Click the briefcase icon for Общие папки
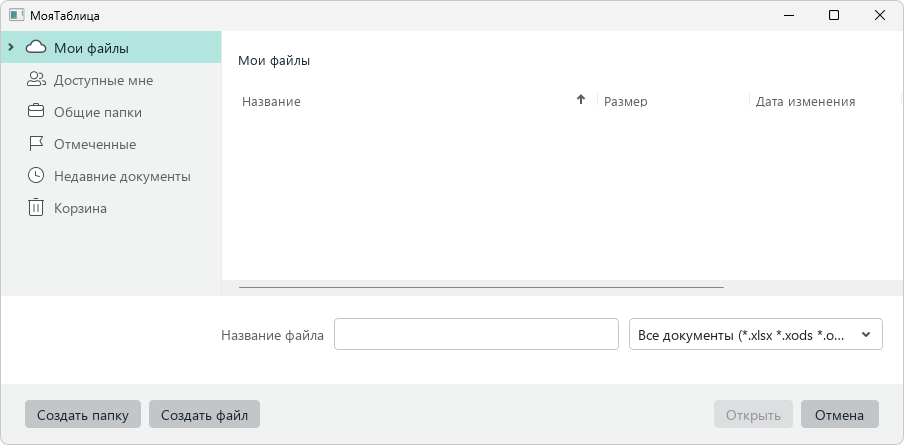Screen dimensions: 904x445 (x=36, y=112)
